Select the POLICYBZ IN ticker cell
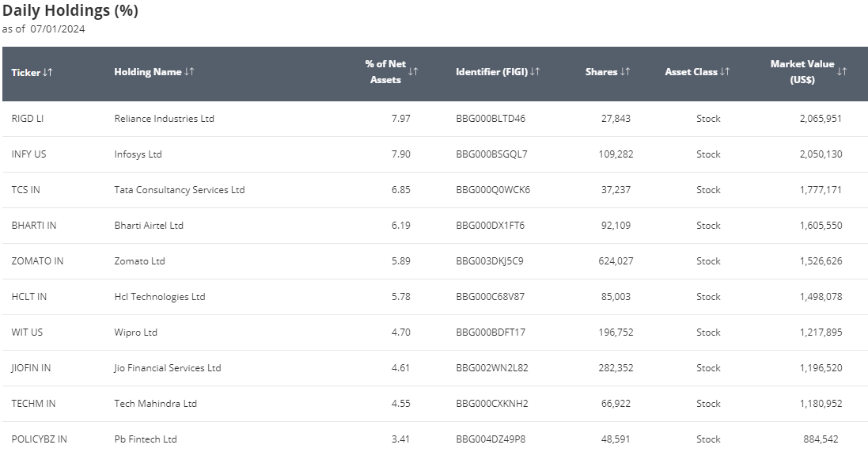Screen dimensions: 868x456 pyautogui.click(x=39, y=439)
